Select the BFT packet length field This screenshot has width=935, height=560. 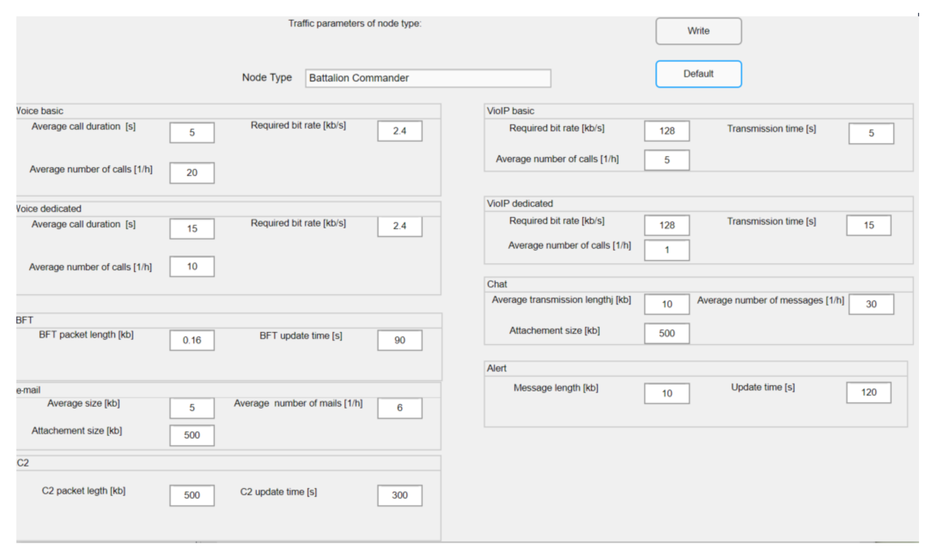pos(192,340)
